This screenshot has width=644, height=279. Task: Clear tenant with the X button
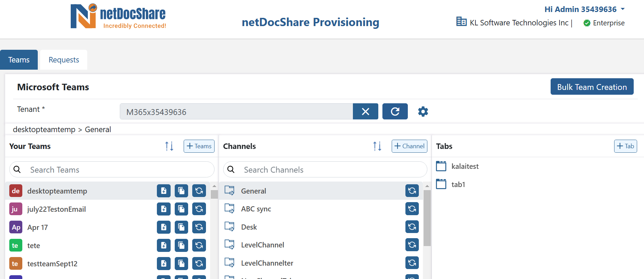pos(365,112)
